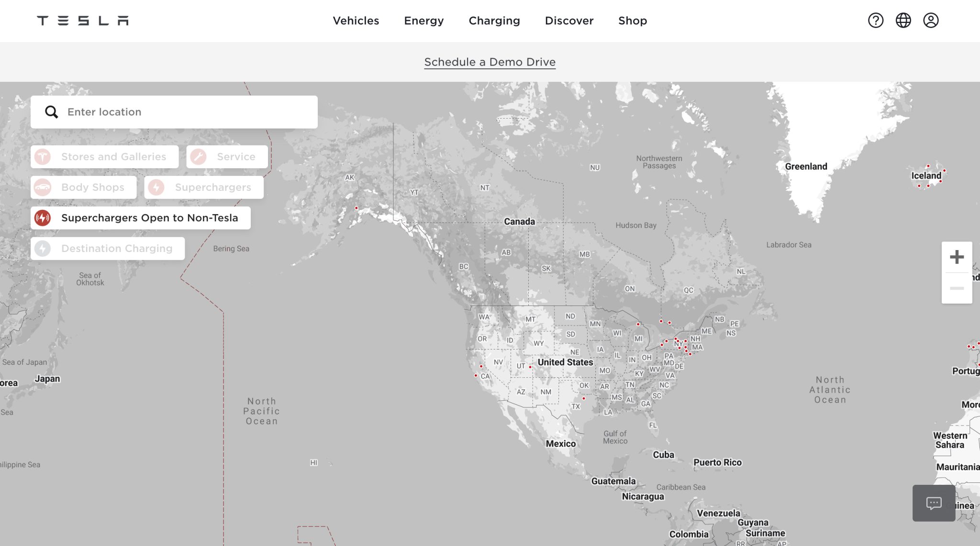The width and height of the screenshot is (980, 546).
Task: Click Schedule a Demo Drive link
Action: [x=490, y=62]
